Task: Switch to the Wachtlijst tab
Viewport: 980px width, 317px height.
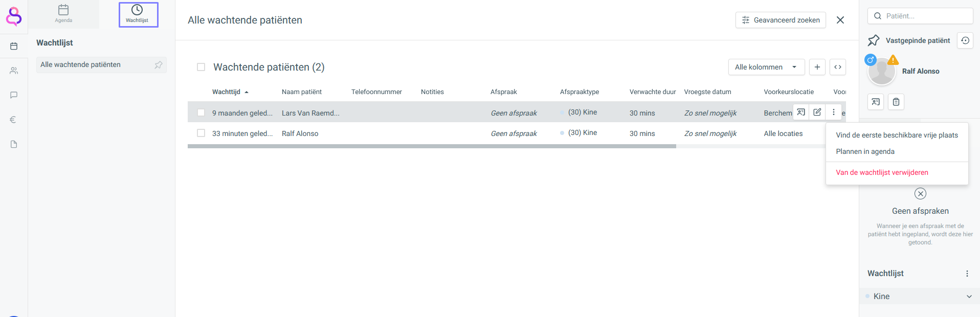Action: point(138,14)
